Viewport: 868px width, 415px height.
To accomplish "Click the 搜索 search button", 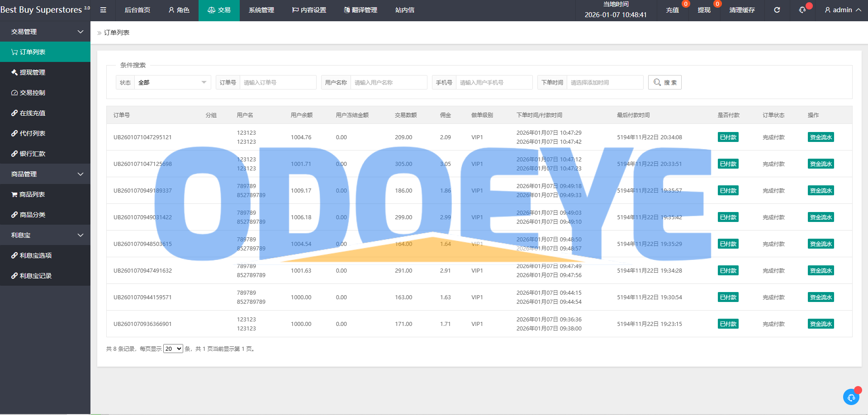I will (664, 82).
